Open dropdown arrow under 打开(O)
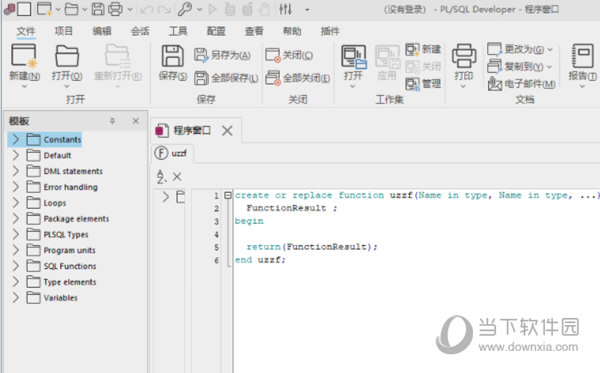Viewport: 600px width, 373px height. 67,86
